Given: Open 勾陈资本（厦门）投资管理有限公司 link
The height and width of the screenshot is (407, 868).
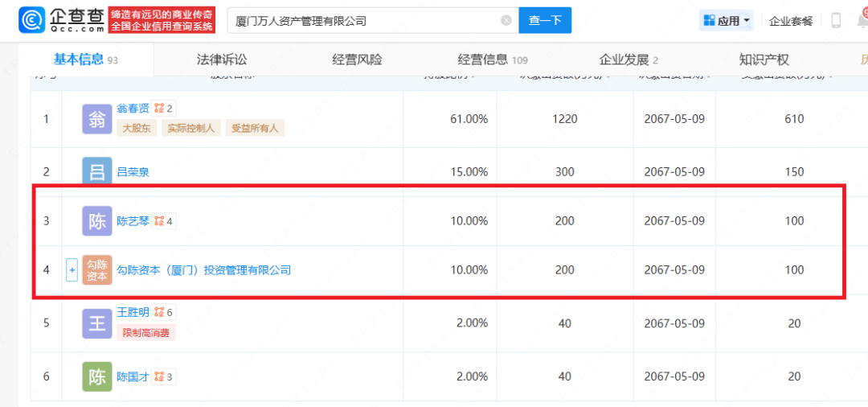Looking at the screenshot, I should pos(203,270).
